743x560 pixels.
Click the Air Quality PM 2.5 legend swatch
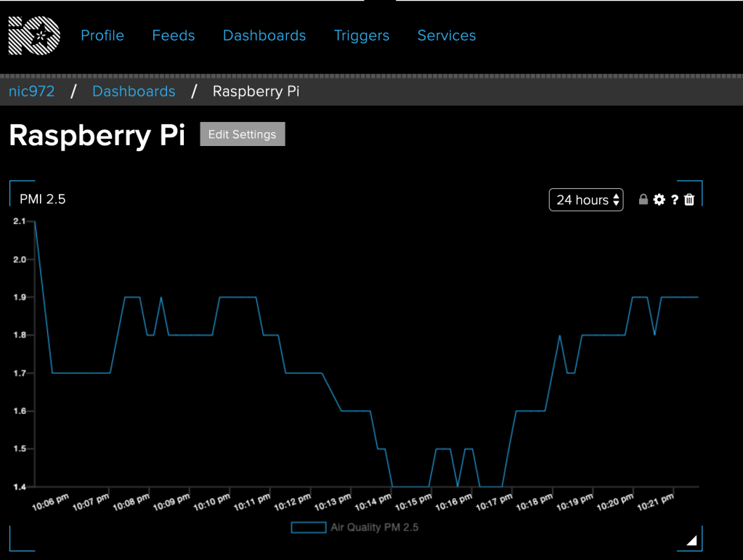tap(308, 527)
